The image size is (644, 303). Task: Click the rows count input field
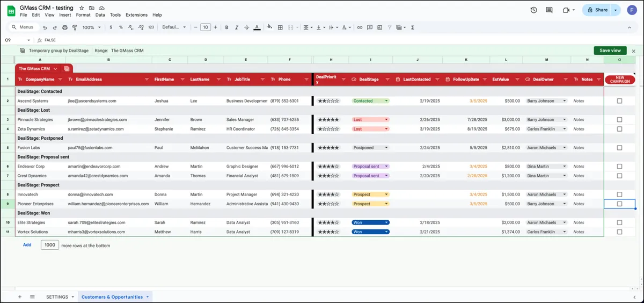pos(50,245)
